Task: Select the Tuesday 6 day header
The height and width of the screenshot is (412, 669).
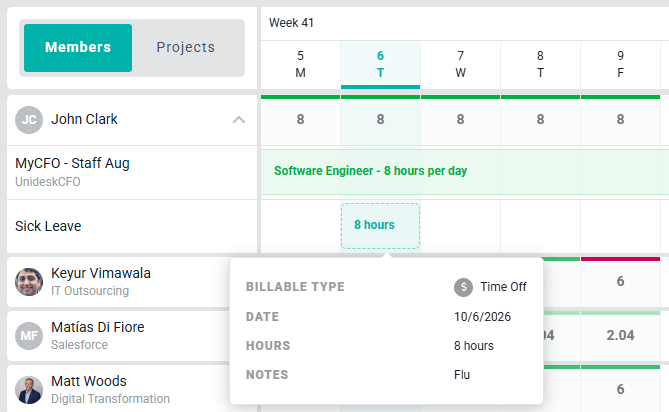Action: click(380, 64)
